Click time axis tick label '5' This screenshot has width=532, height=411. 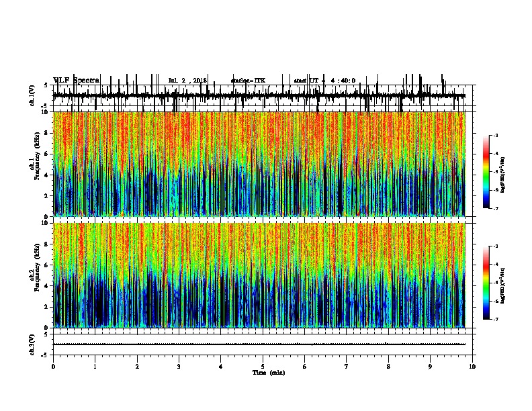[x=263, y=367]
